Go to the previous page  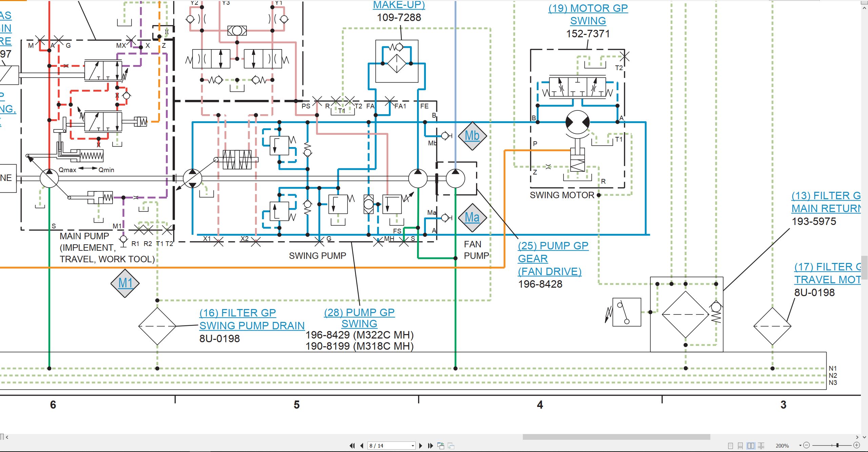coord(362,446)
